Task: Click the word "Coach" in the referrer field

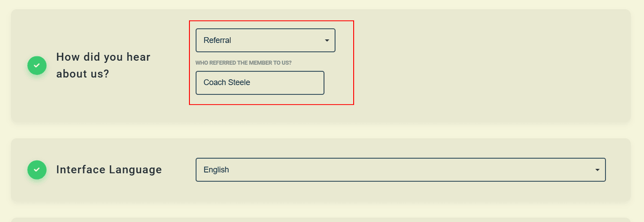Action: tap(215, 83)
